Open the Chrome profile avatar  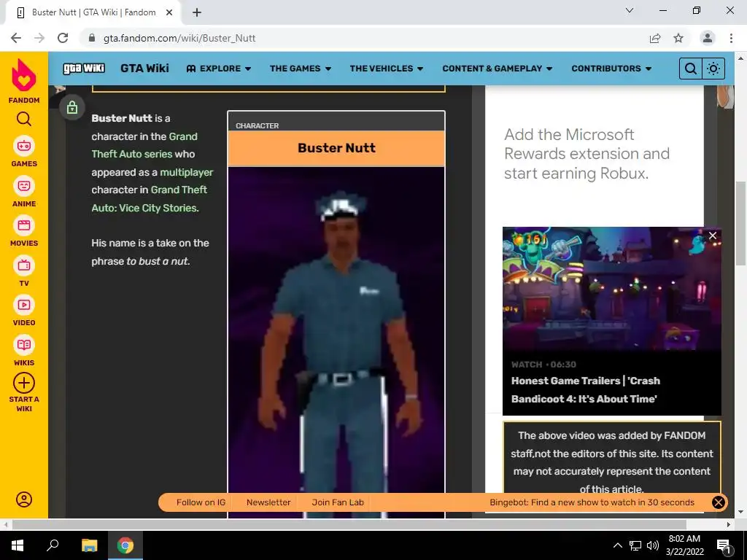coord(708,38)
